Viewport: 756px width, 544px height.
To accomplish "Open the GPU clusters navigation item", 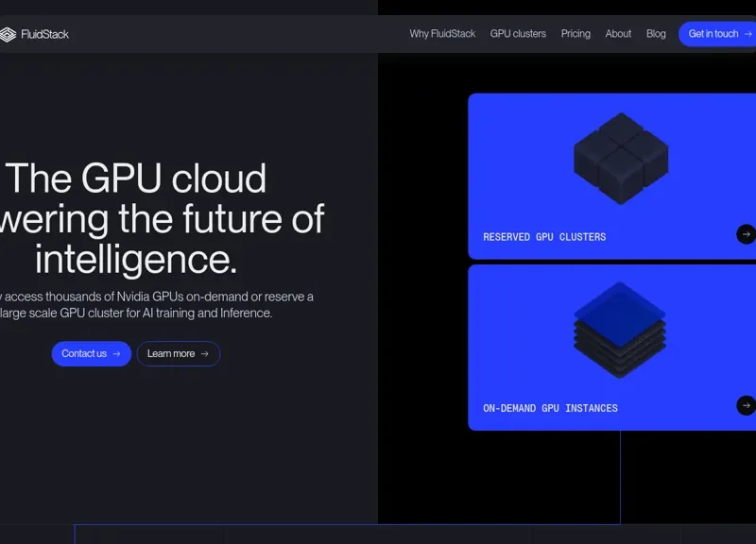I will pyautogui.click(x=518, y=33).
